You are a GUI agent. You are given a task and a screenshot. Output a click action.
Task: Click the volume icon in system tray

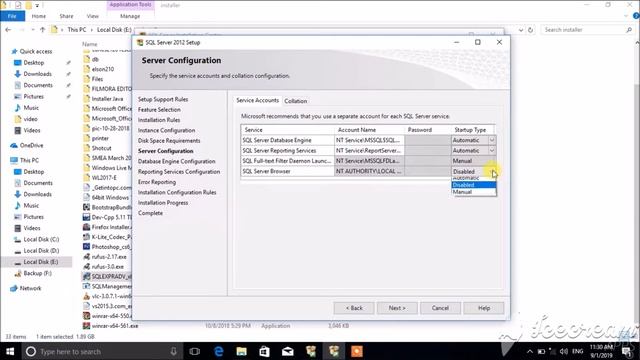564,351
